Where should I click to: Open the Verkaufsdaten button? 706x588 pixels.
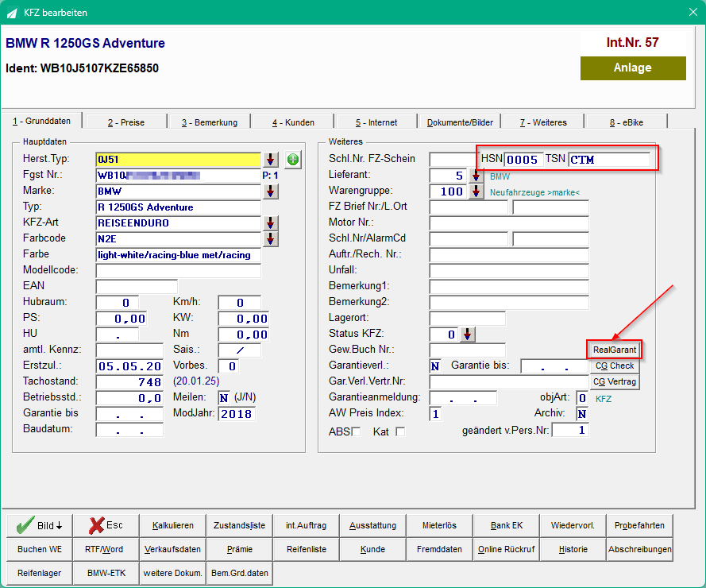click(173, 549)
